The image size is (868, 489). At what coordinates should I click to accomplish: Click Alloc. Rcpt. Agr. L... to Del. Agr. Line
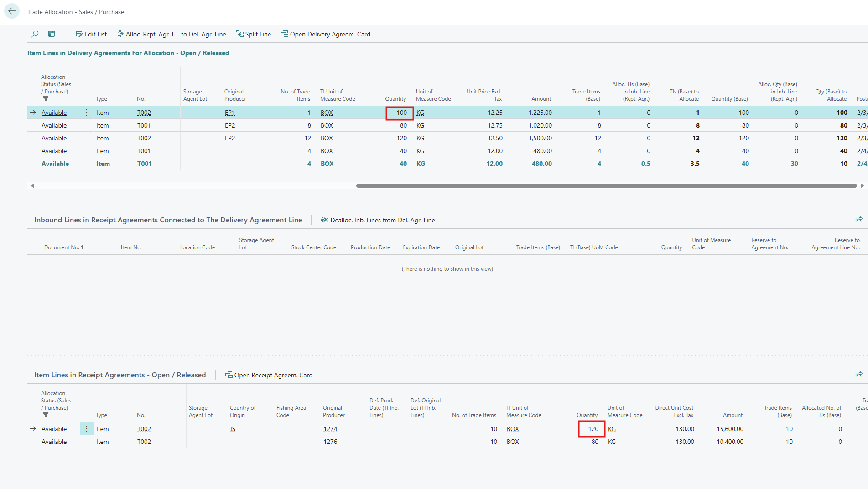point(172,34)
